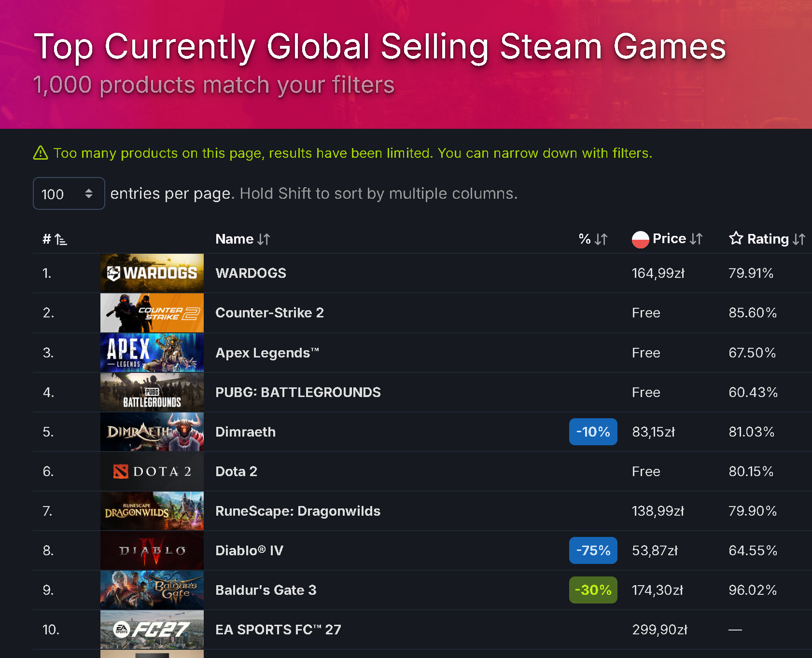Open WARDOGS game thumbnail
Viewport: 812px width, 658px height.
pos(152,273)
